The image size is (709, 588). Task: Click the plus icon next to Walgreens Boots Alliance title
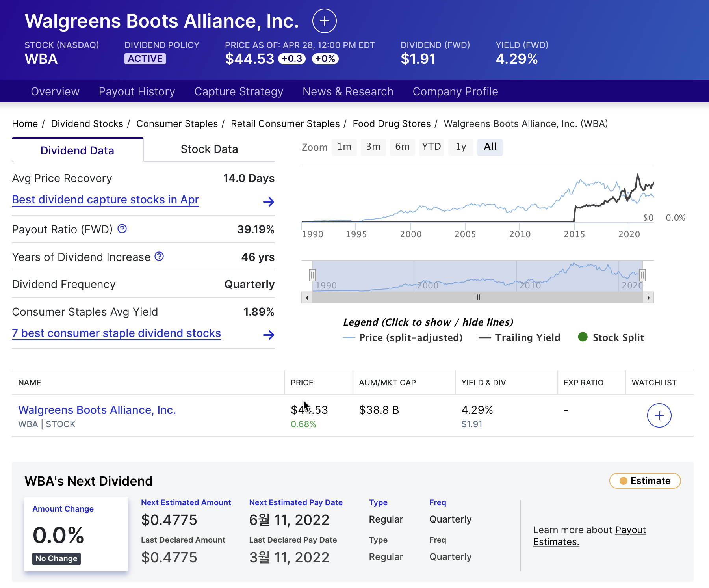click(324, 21)
